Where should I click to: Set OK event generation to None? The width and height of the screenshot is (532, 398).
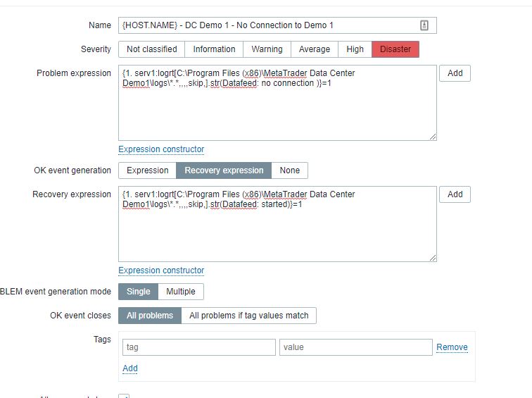tap(289, 170)
